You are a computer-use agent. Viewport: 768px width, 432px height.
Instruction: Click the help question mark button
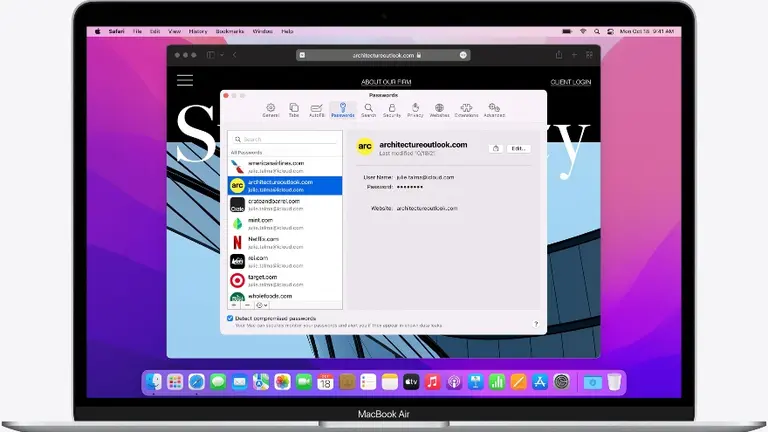pyautogui.click(x=536, y=324)
